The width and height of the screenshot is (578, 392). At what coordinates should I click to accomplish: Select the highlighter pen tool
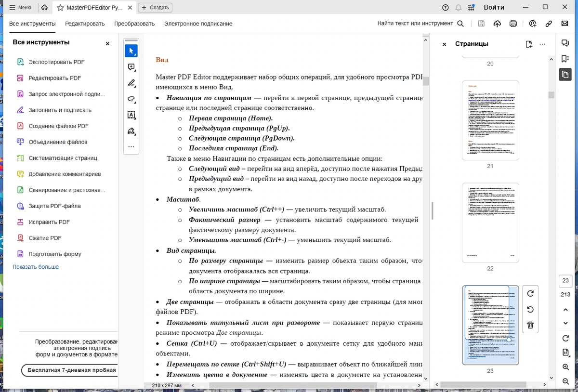(x=131, y=83)
